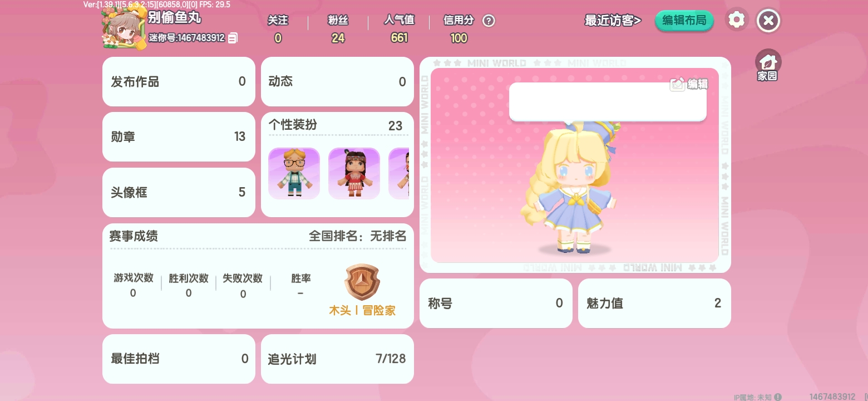Tap the player avatar portrait

tap(124, 28)
